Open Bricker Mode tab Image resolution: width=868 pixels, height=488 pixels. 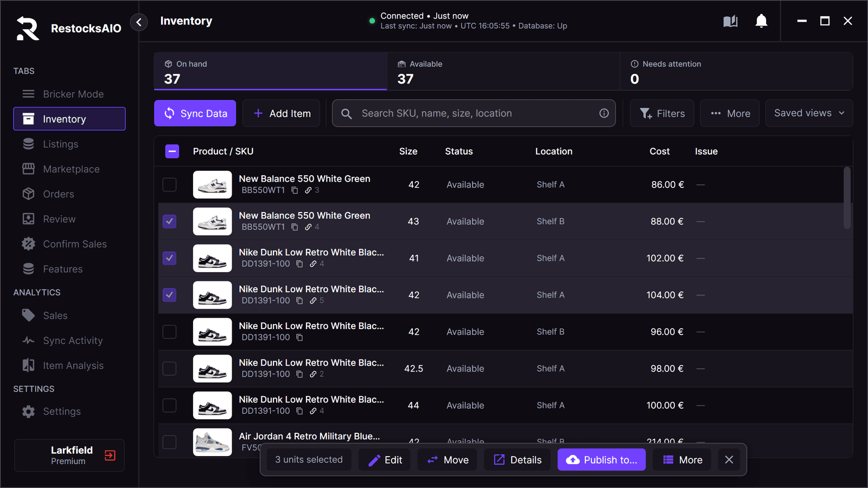coord(69,94)
